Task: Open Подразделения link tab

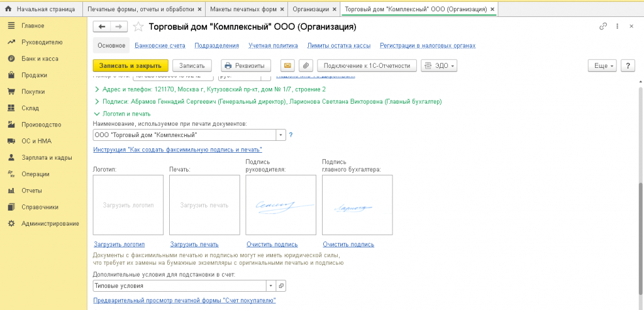Action: pyautogui.click(x=216, y=45)
